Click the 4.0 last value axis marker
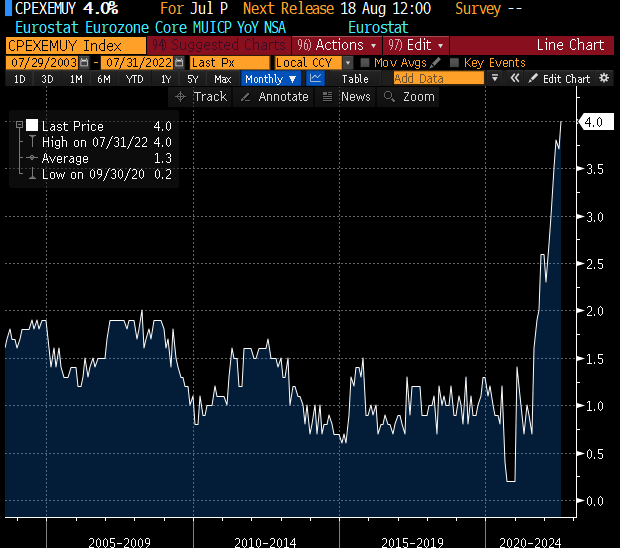Screen dimensions: 620x548 pyautogui.click(x=596, y=122)
